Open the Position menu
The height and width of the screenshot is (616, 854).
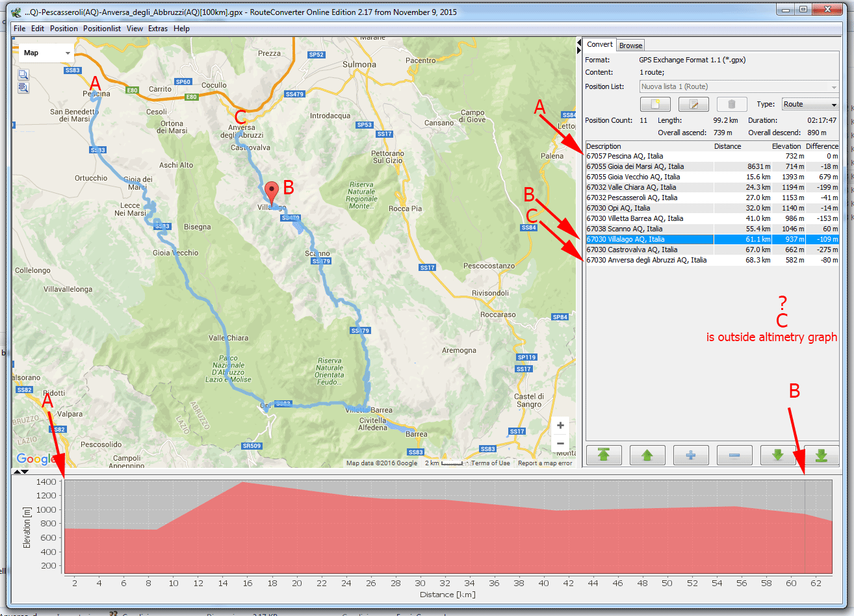pyautogui.click(x=64, y=29)
